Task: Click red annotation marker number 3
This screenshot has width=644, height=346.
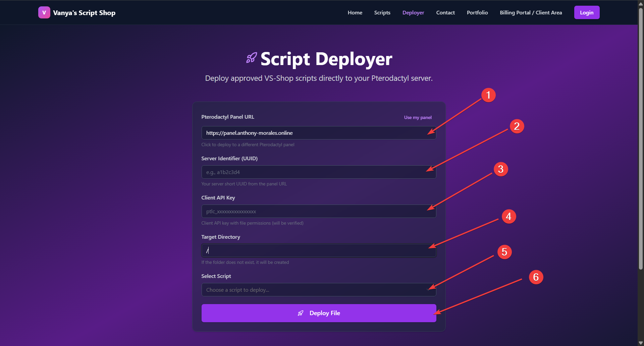Action: (x=500, y=169)
